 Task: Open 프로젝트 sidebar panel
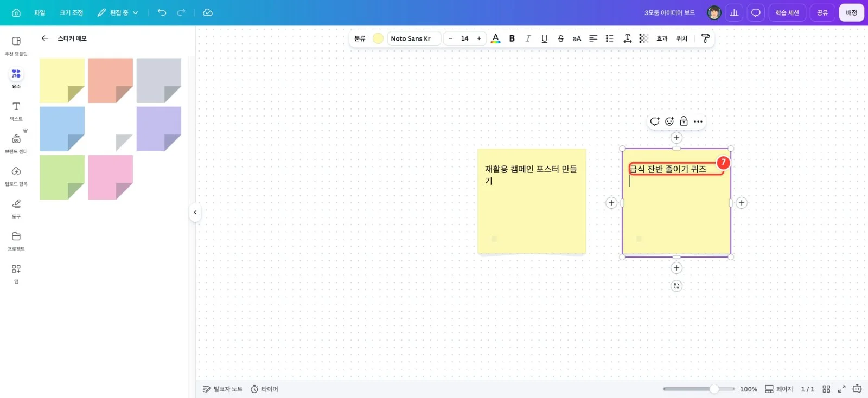[x=16, y=241]
